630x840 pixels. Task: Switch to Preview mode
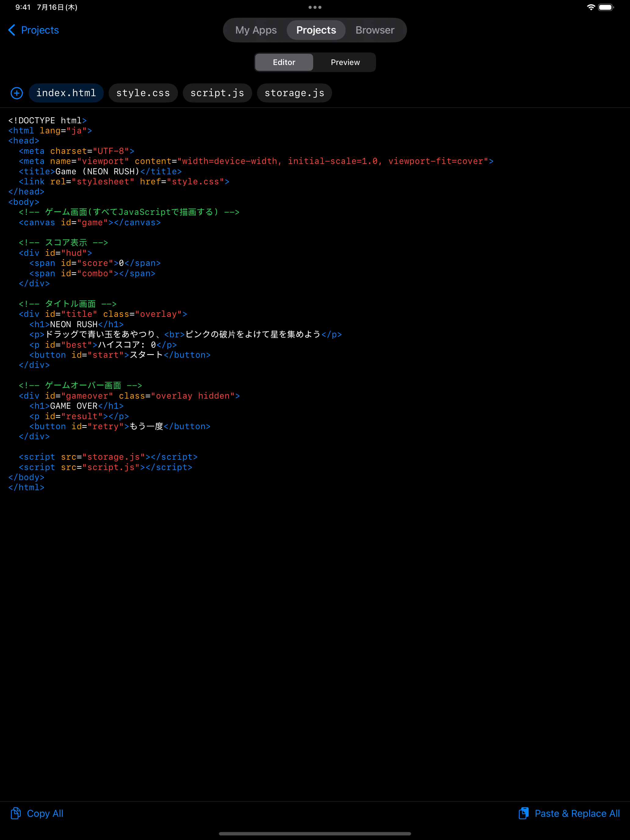coord(345,62)
